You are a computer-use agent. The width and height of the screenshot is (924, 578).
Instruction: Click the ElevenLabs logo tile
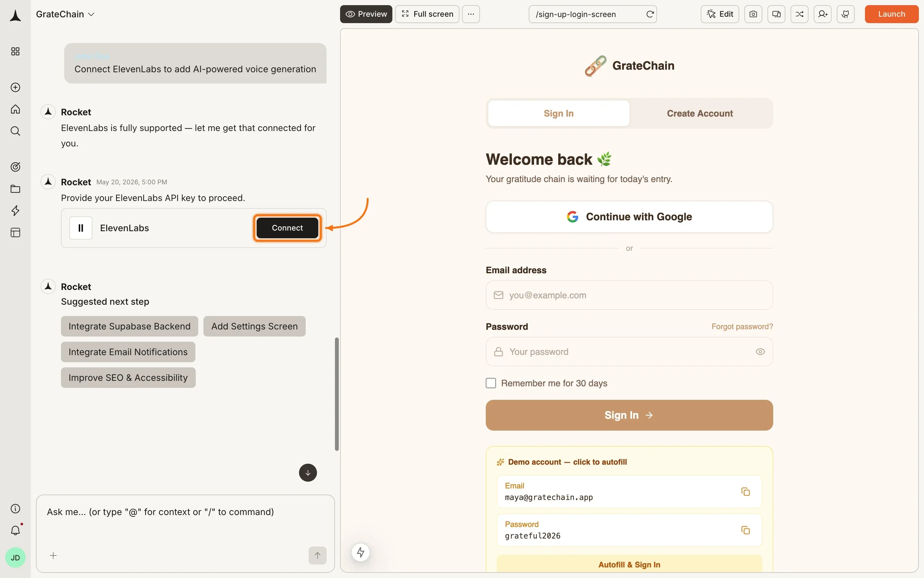pos(81,228)
